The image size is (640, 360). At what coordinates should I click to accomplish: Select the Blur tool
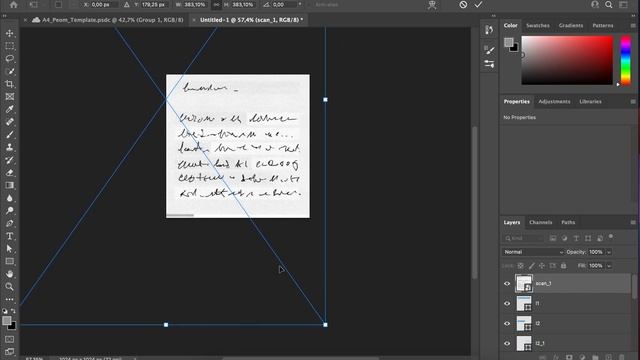pyautogui.click(x=9, y=198)
